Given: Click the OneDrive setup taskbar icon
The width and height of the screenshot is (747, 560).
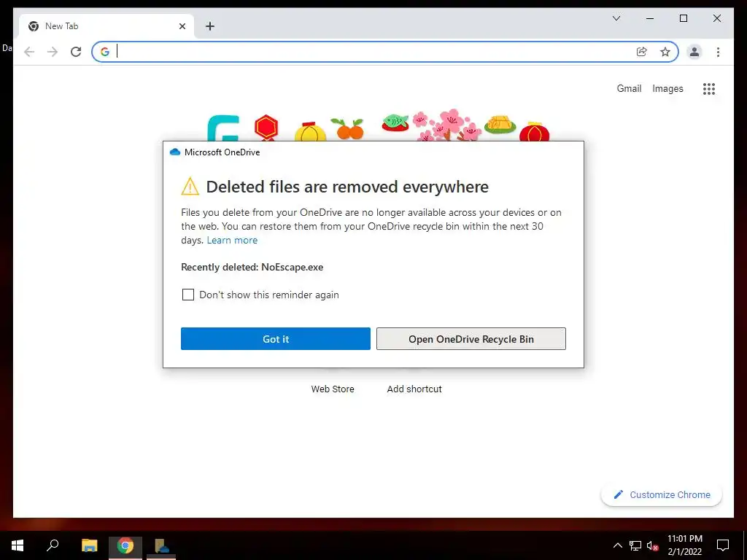Looking at the screenshot, I should (x=161, y=545).
